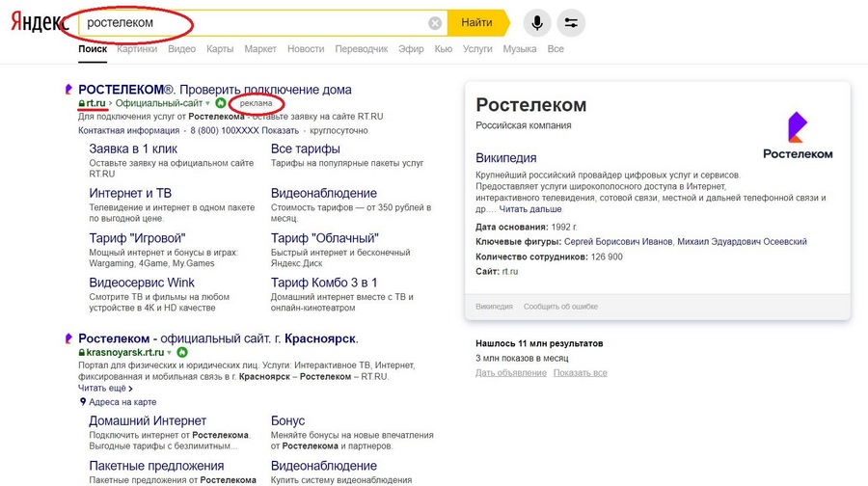Screen dimensions: 868x486
Task: Click the green shield icon in ad result
Action: 220,103
